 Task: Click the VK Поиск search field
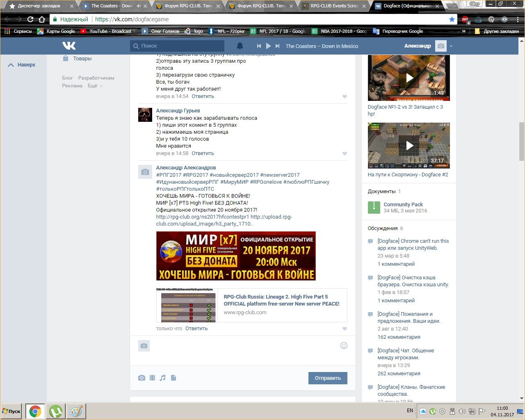pyautogui.click(x=177, y=46)
